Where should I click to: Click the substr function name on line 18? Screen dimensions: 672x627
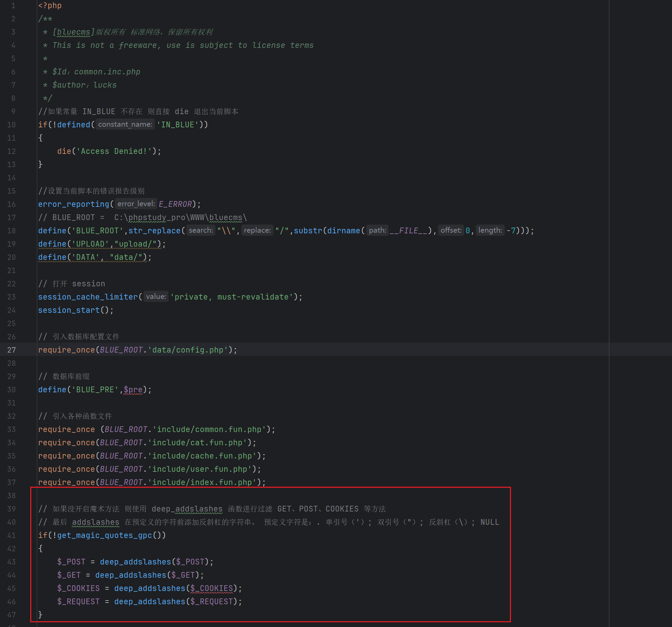pos(308,231)
